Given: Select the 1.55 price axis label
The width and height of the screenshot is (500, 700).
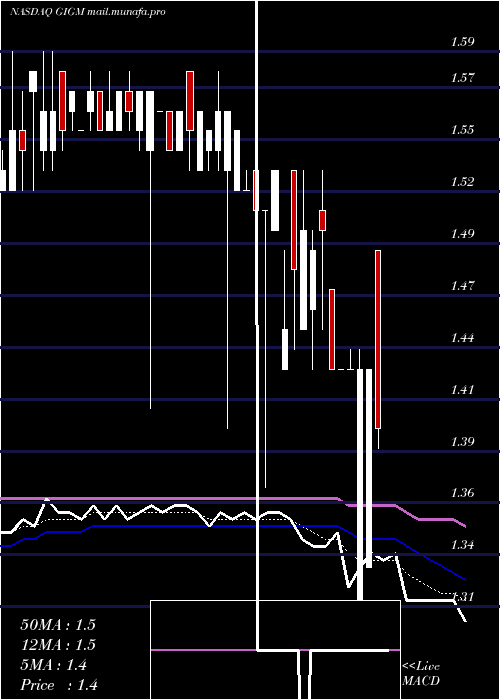Looking at the screenshot, I should (x=462, y=130).
